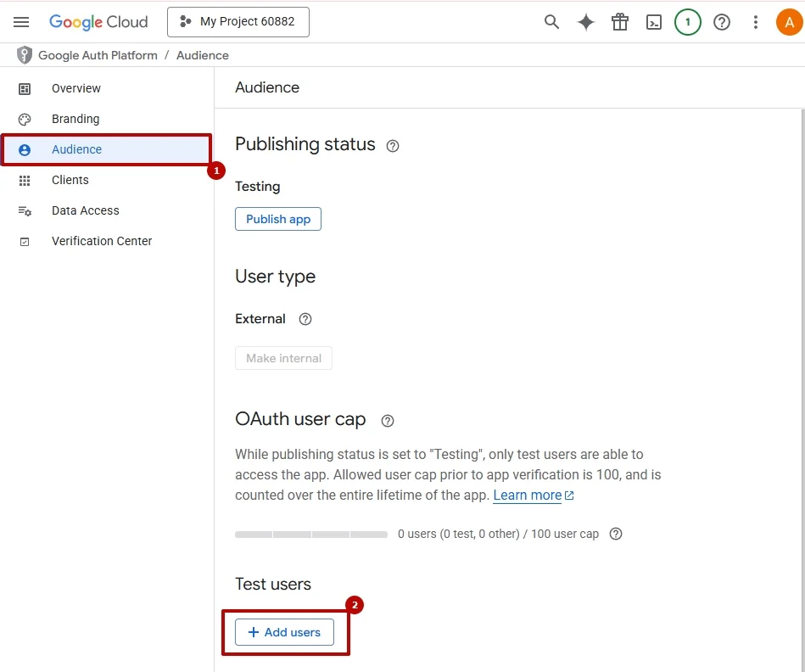Click Add users under Test users

[x=284, y=632]
